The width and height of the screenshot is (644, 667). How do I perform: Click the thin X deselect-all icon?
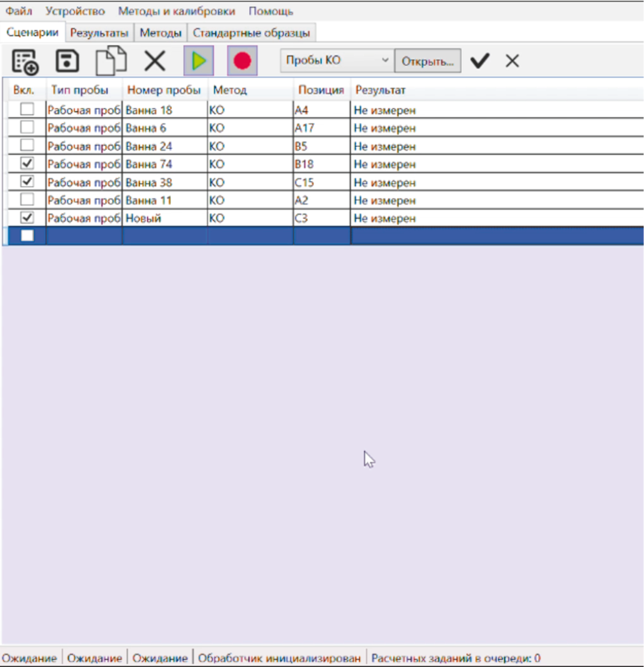[512, 61]
